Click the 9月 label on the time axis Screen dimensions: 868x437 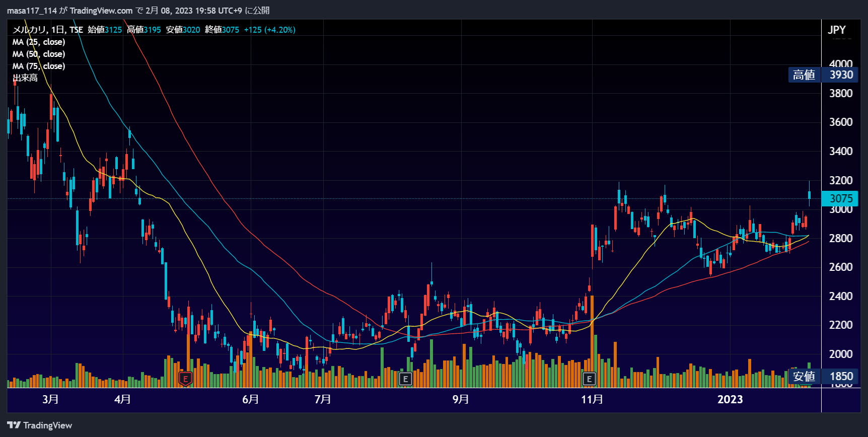[461, 399]
